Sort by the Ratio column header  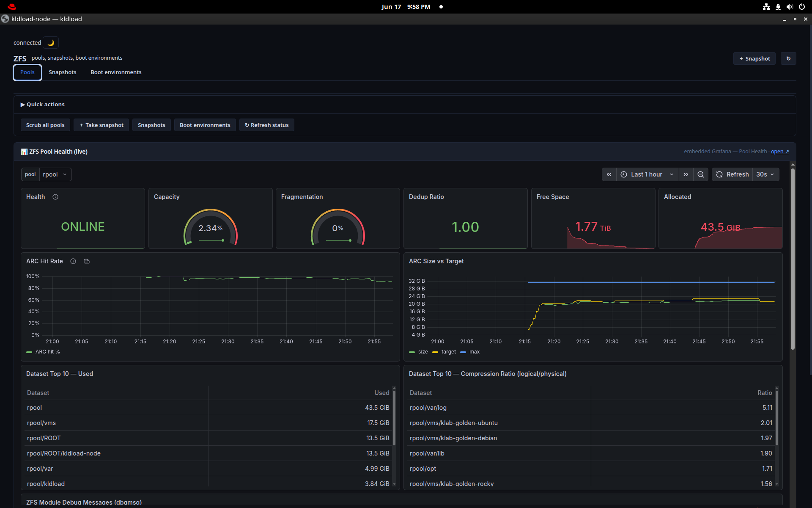coord(765,393)
